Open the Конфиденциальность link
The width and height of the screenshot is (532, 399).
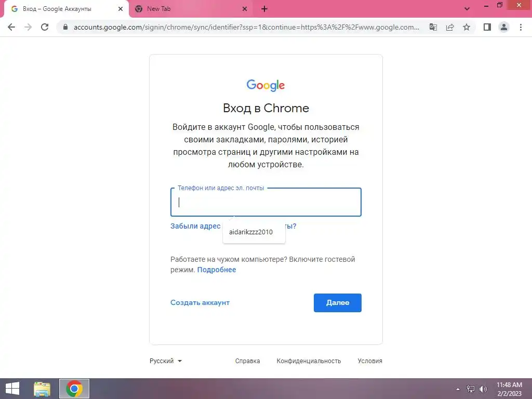point(309,361)
